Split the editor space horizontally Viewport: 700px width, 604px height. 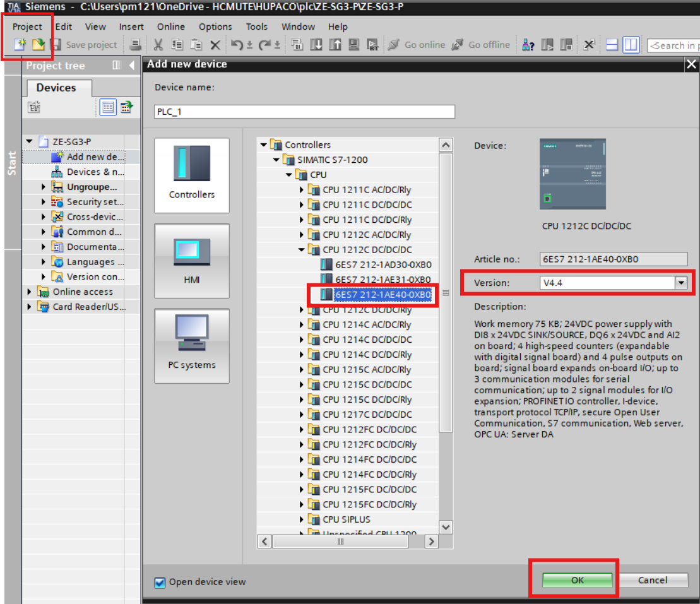coord(612,45)
